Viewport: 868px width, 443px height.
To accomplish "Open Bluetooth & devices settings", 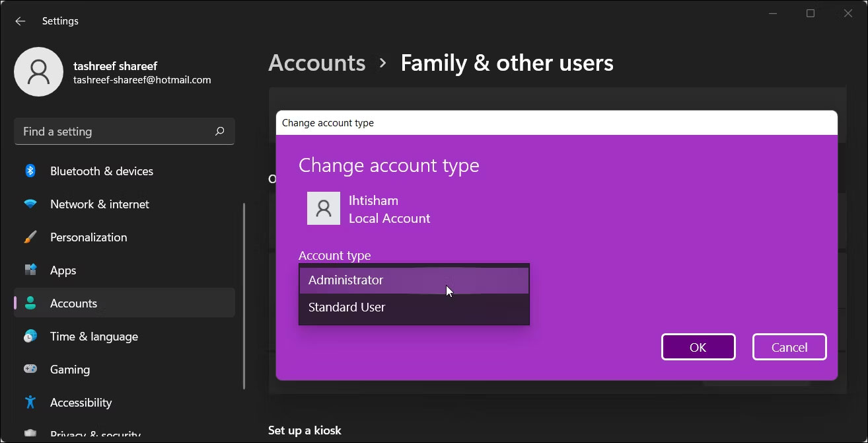I will (124, 171).
